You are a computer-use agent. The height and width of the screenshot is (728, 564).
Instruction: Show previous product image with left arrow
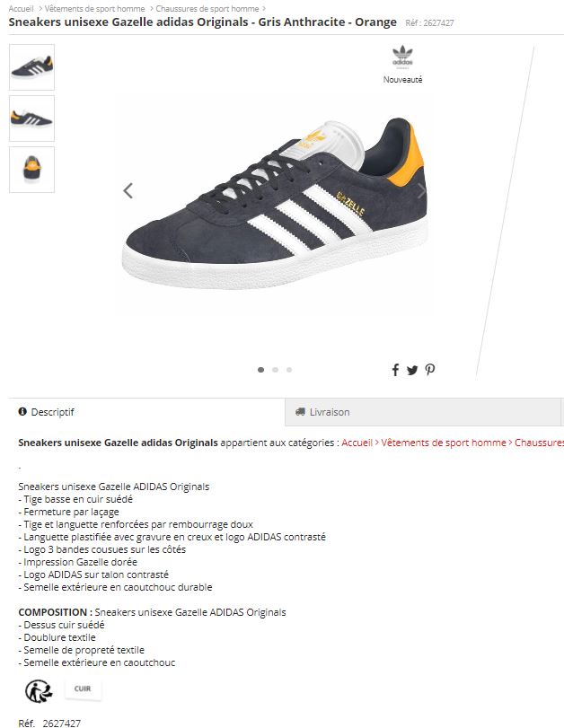click(x=128, y=190)
